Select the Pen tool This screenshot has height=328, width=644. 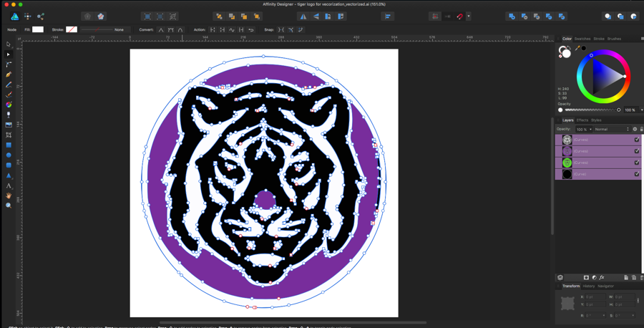[9, 74]
